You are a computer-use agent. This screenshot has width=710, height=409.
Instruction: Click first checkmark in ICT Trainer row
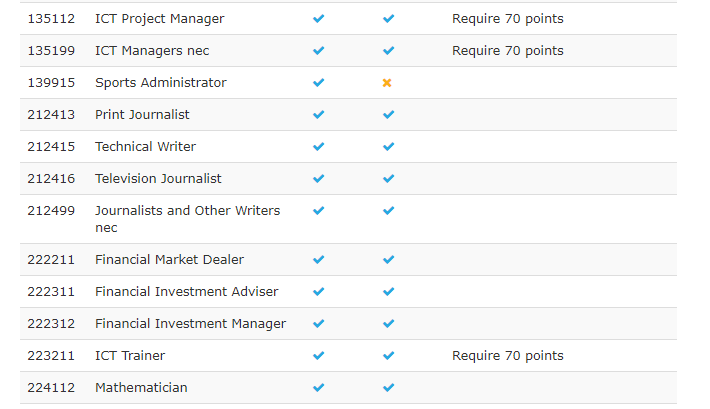tap(319, 356)
